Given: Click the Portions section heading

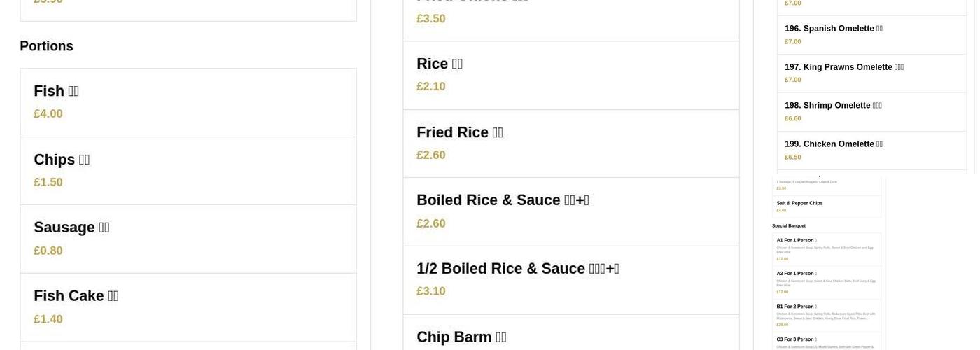Looking at the screenshot, I should pyautogui.click(x=46, y=46).
